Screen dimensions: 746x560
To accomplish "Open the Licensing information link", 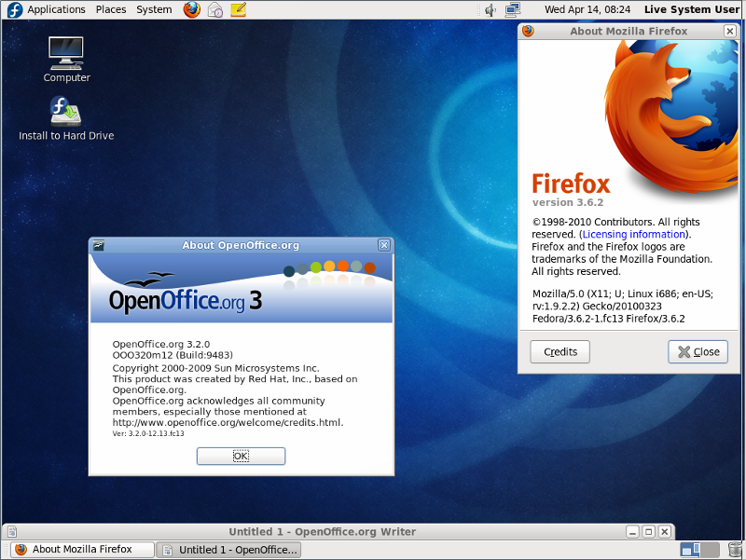I will point(634,235).
